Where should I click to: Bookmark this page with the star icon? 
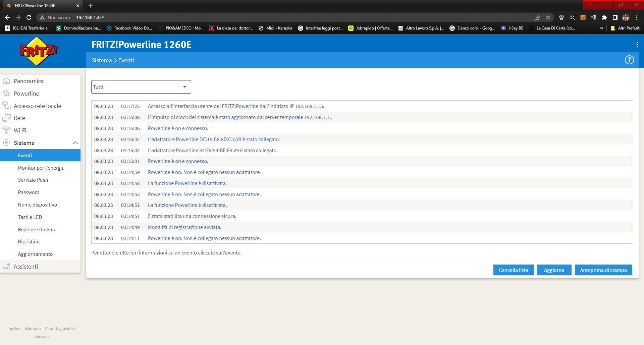548,17
